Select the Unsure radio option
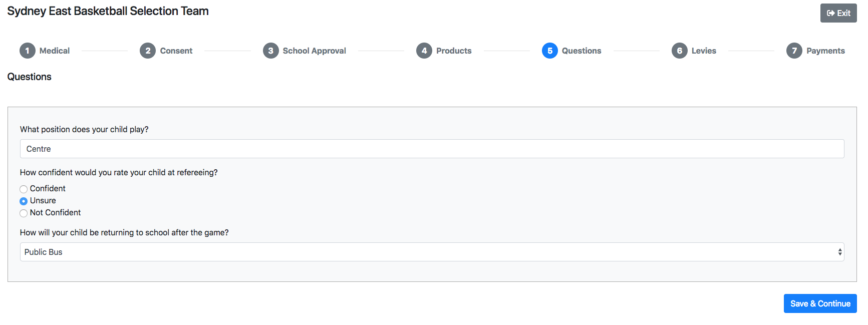Viewport: 868px width, 325px height. [x=24, y=201]
